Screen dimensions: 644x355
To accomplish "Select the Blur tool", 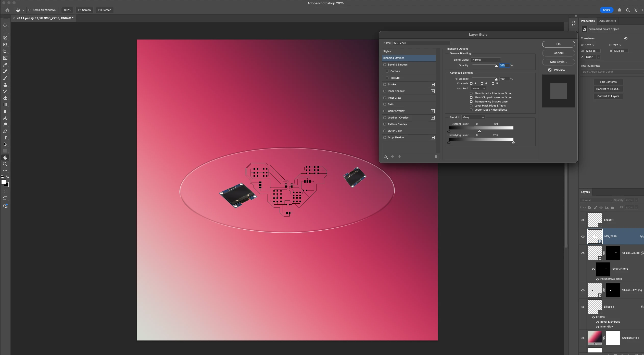I will (5, 111).
